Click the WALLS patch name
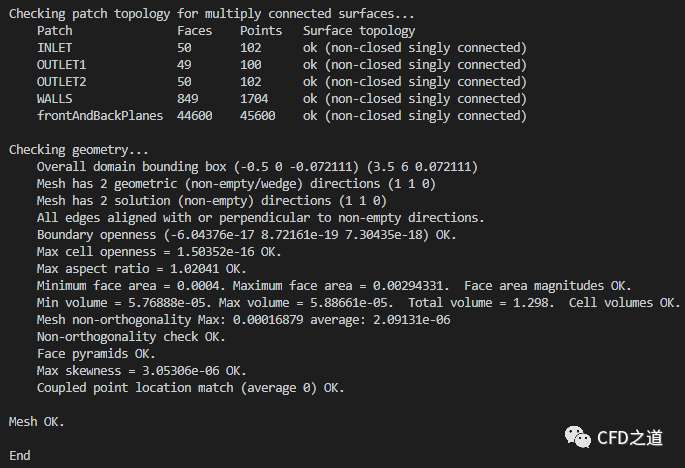Viewport: 685px width, 468px height. pos(54,99)
